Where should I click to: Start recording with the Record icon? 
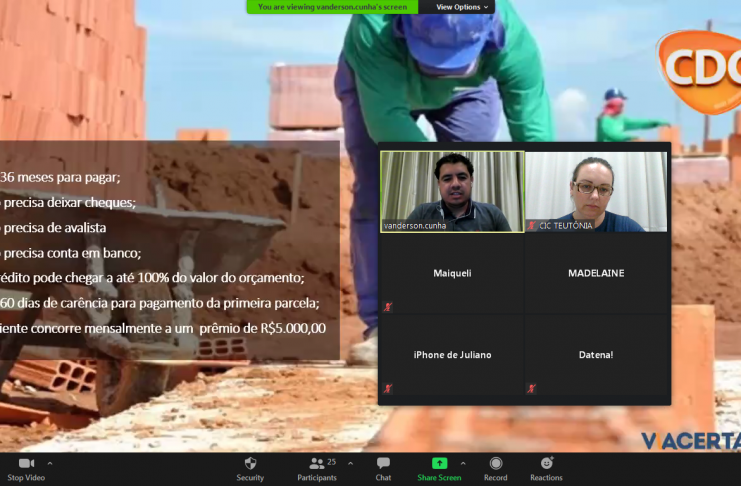pos(496,463)
